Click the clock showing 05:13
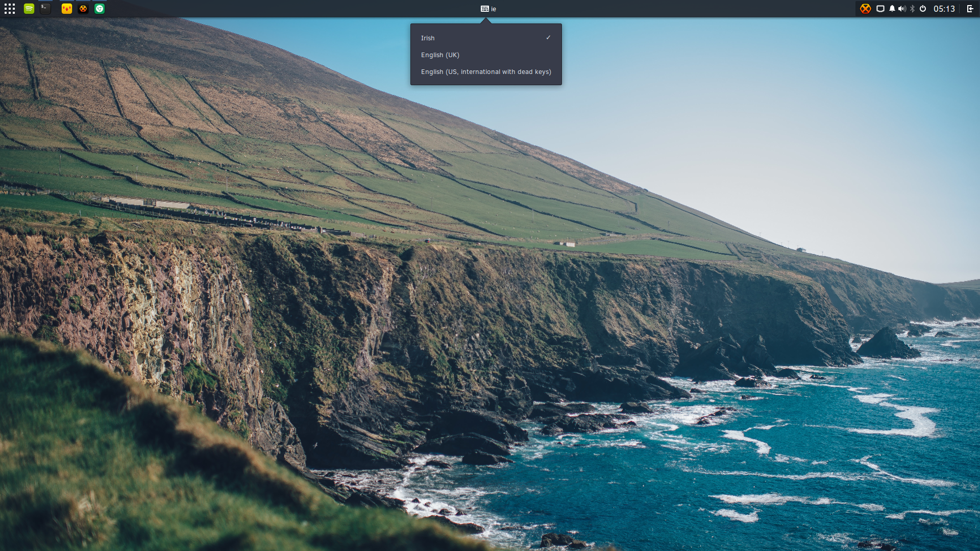980x551 pixels. [x=944, y=9]
